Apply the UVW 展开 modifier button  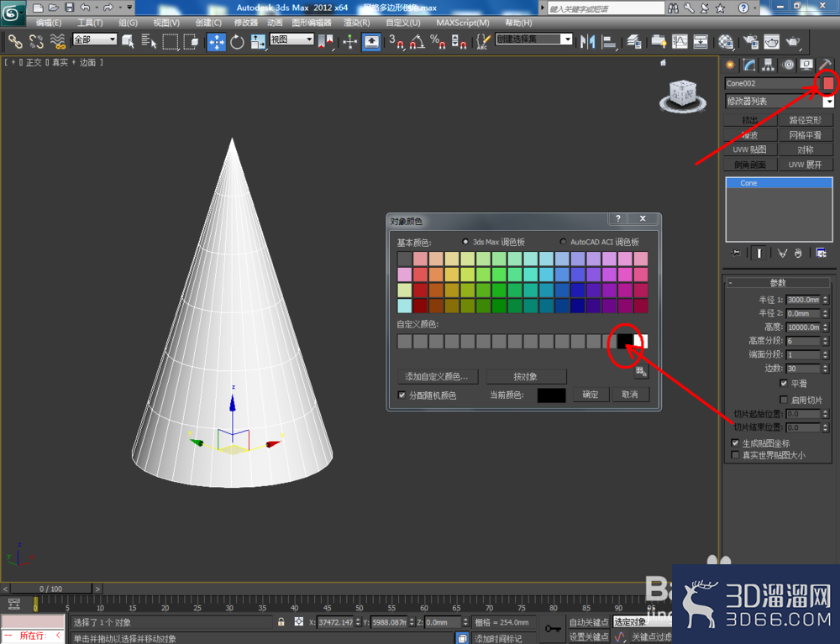point(806,165)
